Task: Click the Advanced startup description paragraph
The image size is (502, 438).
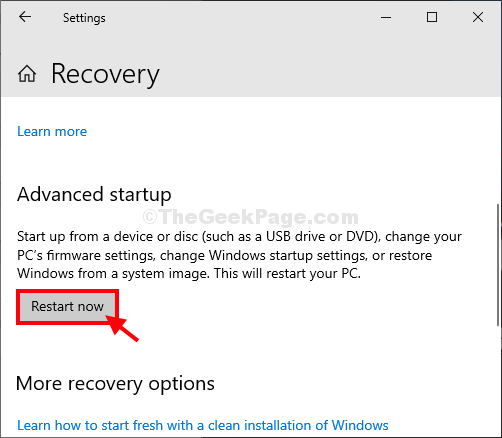Action: click(x=239, y=255)
